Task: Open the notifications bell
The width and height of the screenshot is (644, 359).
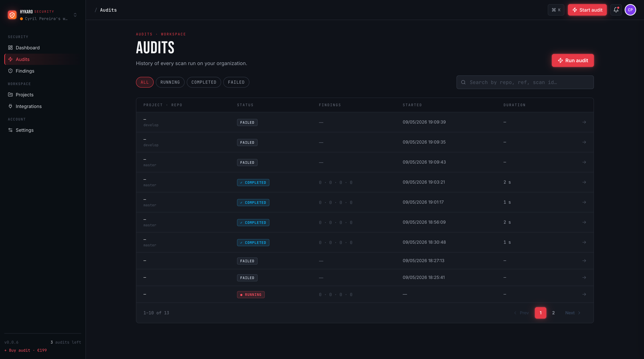Action: [616, 10]
